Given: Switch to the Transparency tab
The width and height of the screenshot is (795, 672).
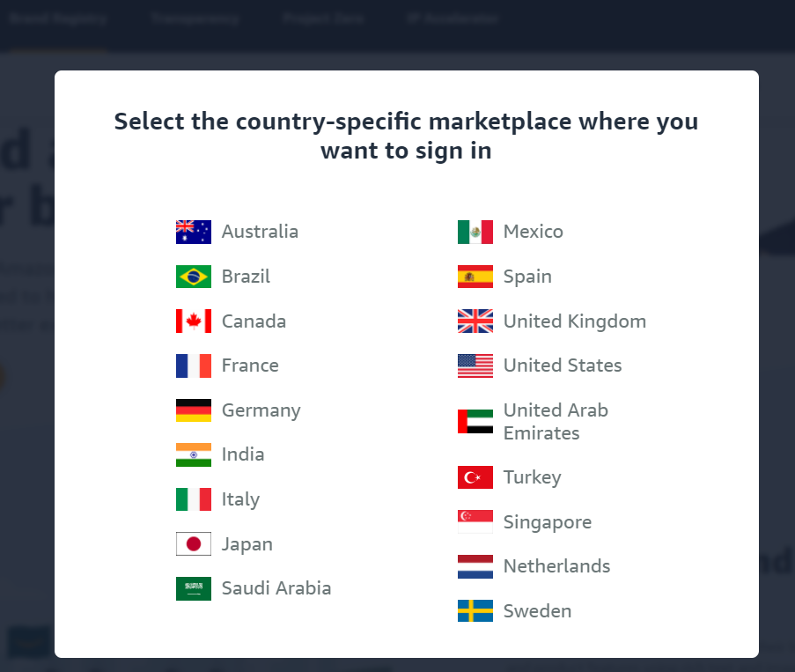Looking at the screenshot, I should [195, 18].
